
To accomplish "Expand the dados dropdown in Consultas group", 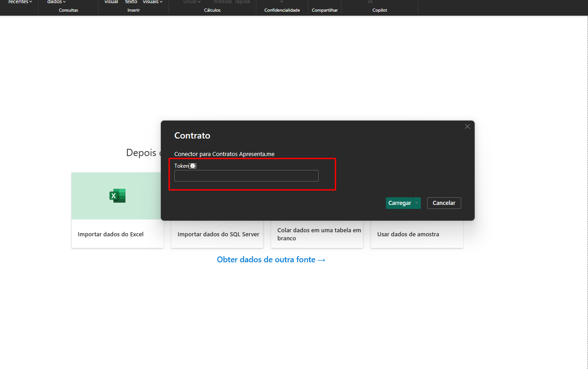I will (x=56, y=2).
